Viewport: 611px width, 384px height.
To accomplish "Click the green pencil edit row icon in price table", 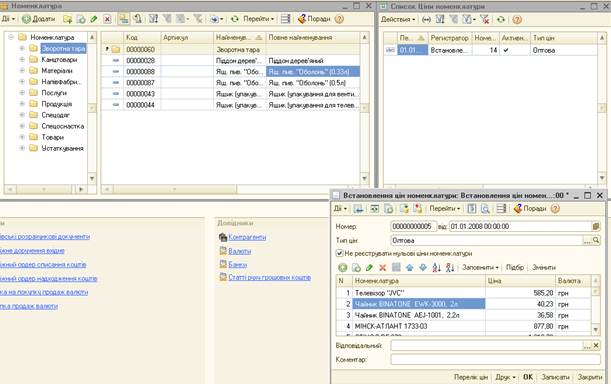I will point(369,267).
